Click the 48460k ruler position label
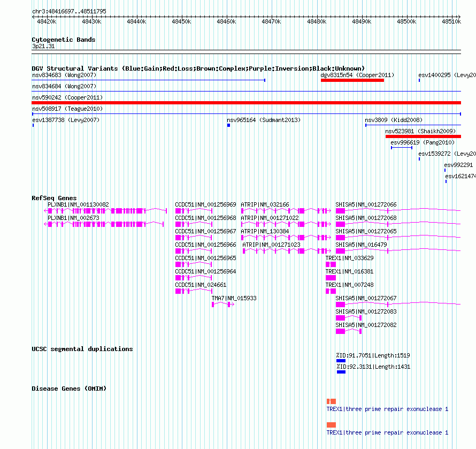 coord(226,21)
